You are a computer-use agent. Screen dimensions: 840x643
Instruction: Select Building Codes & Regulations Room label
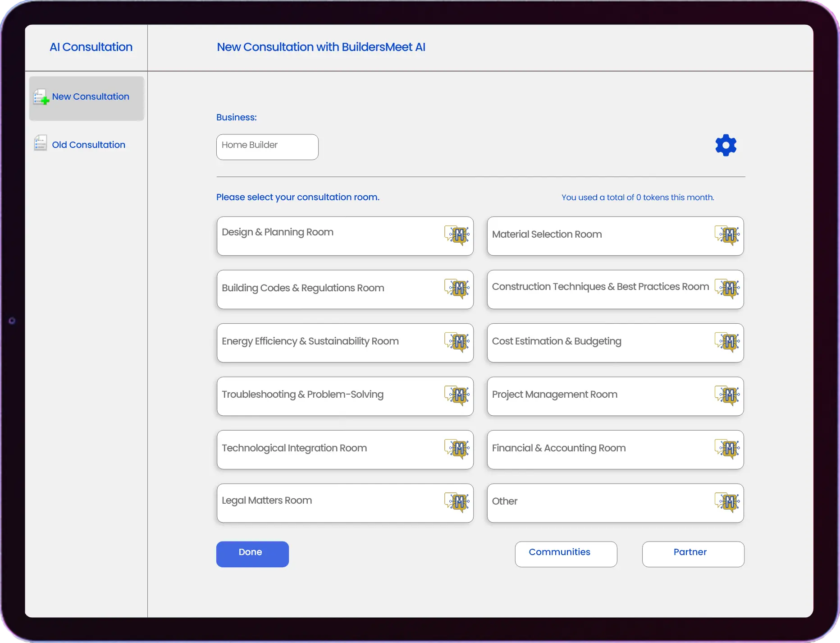tap(303, 288)
